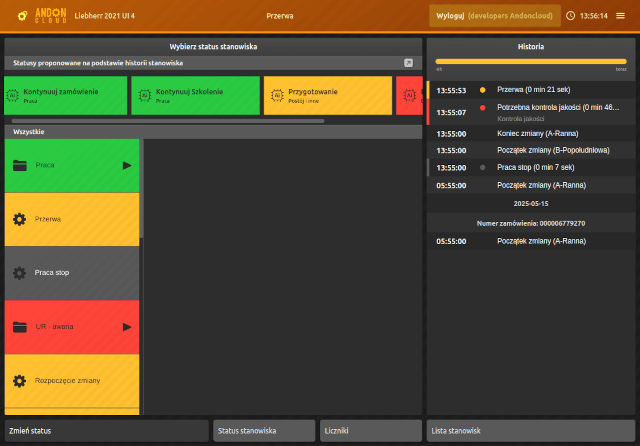
Task: Click red dot beside Potrzebna kontrola jakości entry
Action: click(x=482, y=108)
